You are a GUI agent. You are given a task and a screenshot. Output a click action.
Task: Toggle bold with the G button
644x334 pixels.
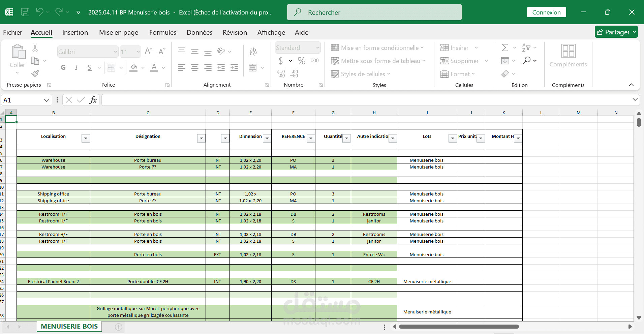[63, 67]
